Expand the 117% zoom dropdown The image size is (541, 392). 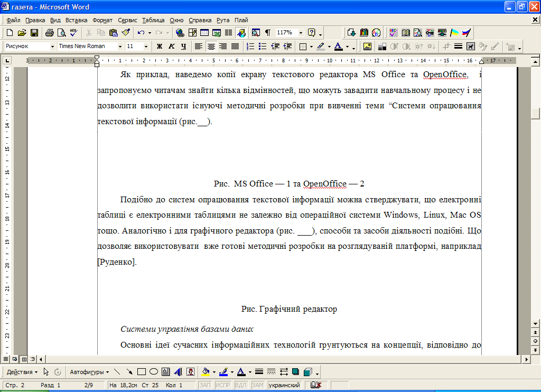[x=301, y=33]
